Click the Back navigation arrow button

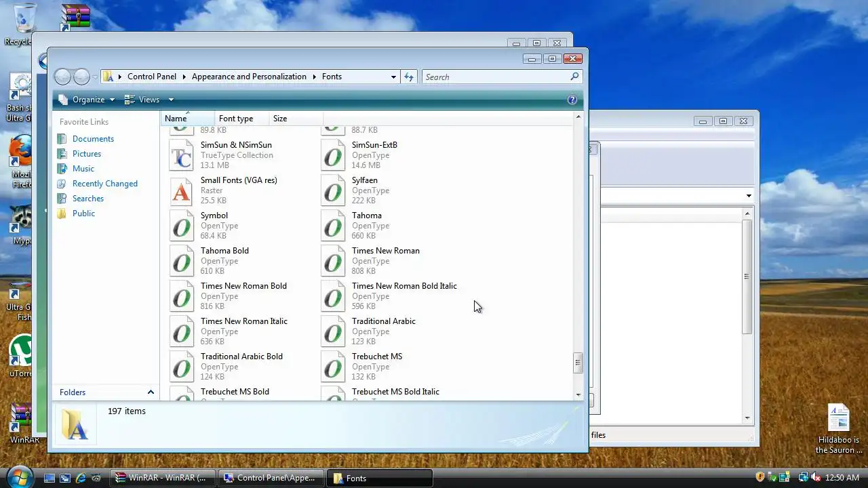62,77
